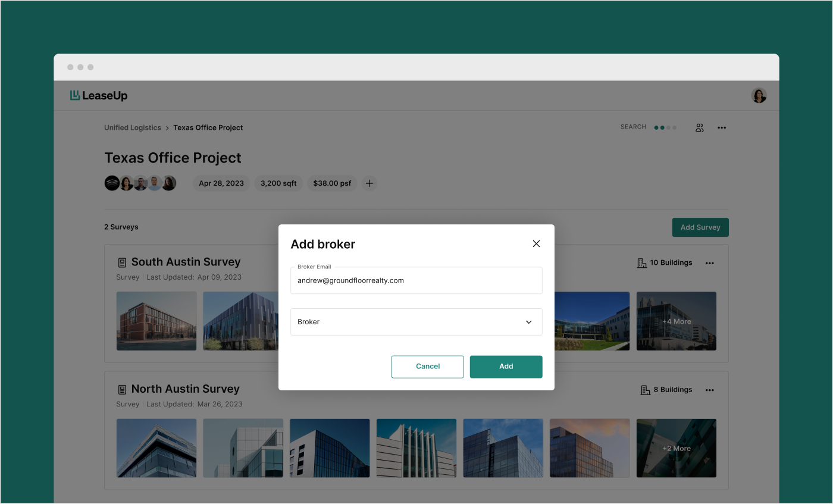Viewport: 833px width, 504px height.
Task: Open North Austin Survey options menu
Action: tap(709, 390)
